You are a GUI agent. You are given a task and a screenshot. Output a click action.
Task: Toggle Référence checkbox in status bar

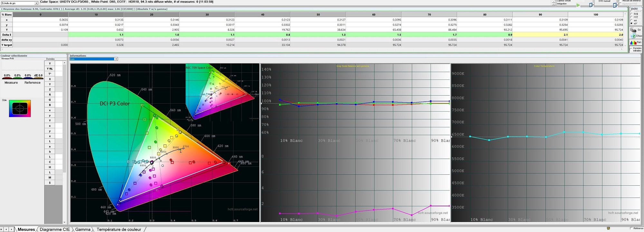pyautogui.click(x=631, y=228)
